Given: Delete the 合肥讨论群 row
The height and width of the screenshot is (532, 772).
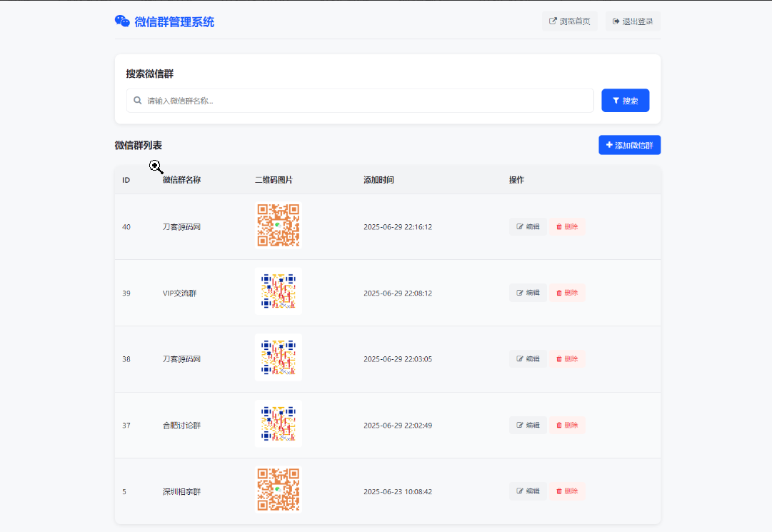Looking at the screenshot, I should 567,425.
